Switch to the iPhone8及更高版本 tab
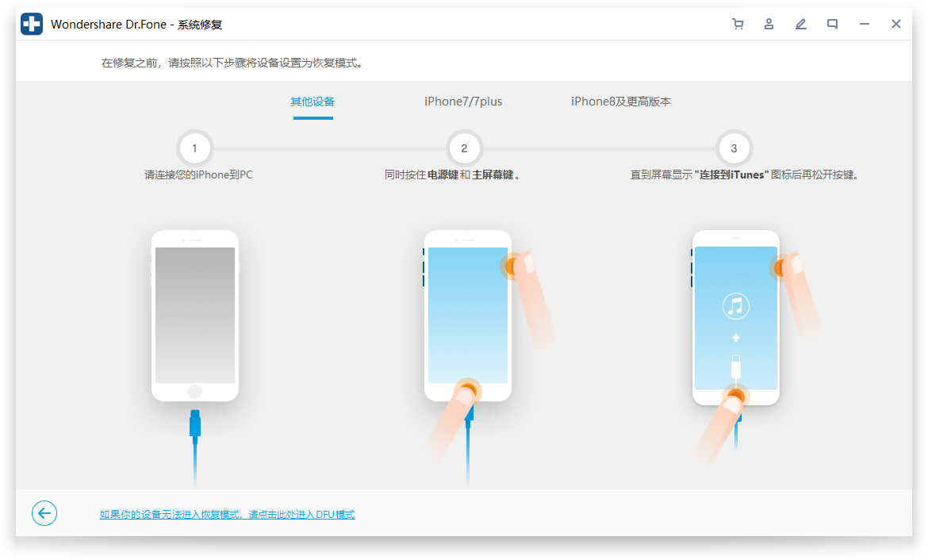Image resolution: width=928 pixels, height=560 pixels. pos(621,102)
